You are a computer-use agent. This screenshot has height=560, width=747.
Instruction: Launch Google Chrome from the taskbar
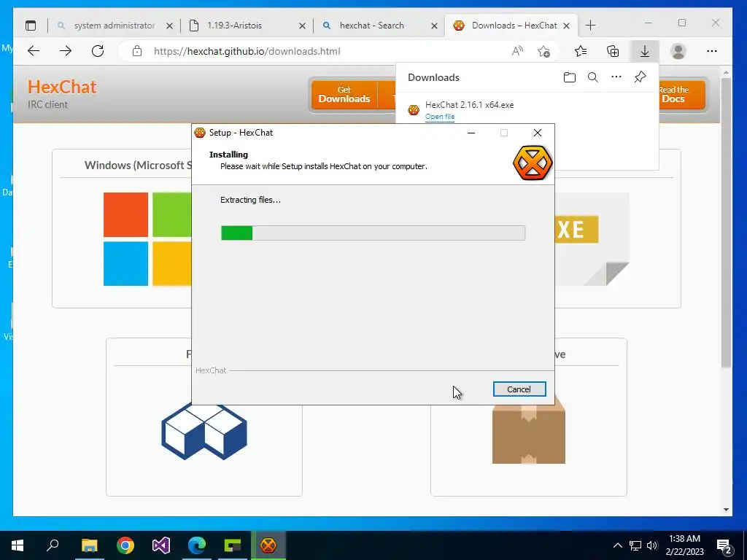125,545
